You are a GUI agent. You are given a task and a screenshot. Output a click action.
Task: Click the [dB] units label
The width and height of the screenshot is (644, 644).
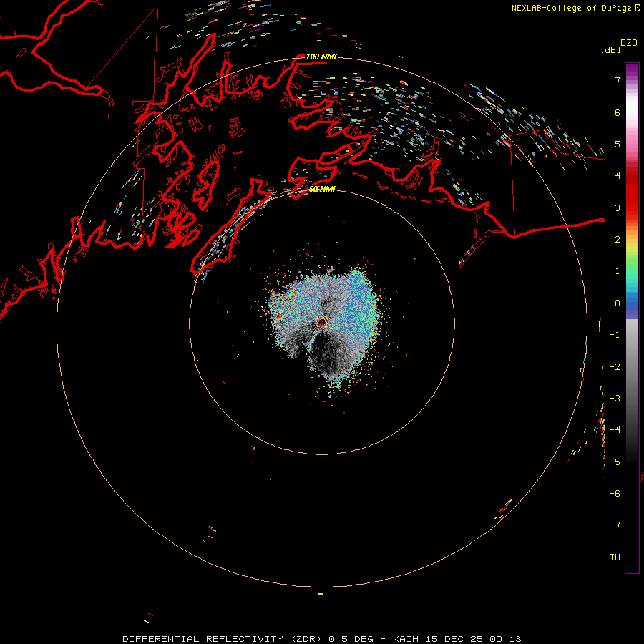(611, 49)
